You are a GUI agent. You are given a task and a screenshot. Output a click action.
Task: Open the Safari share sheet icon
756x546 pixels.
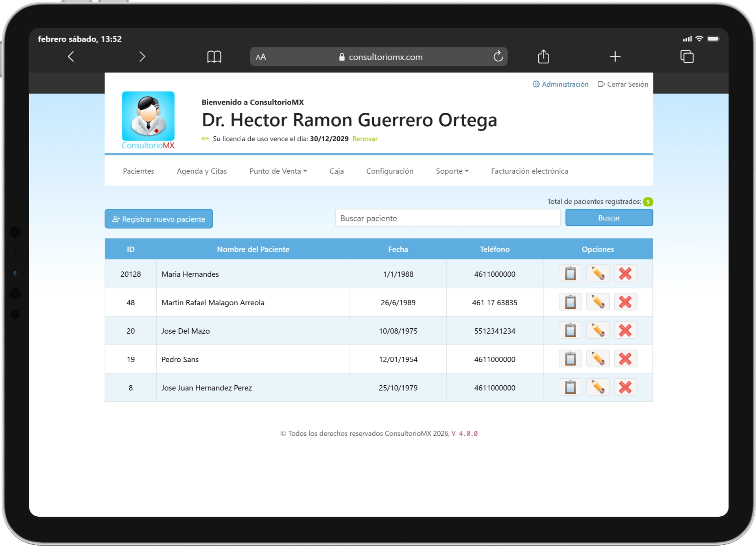tap(543, 57)
